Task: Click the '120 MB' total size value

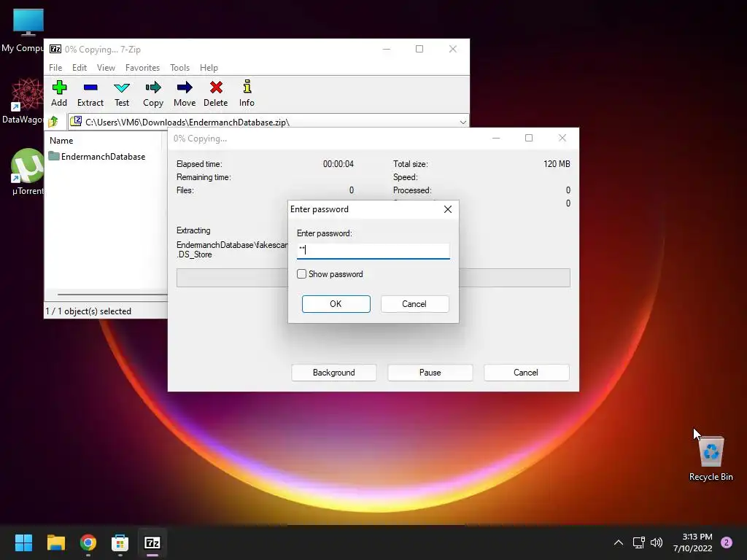Action: [x=557, y=164]
